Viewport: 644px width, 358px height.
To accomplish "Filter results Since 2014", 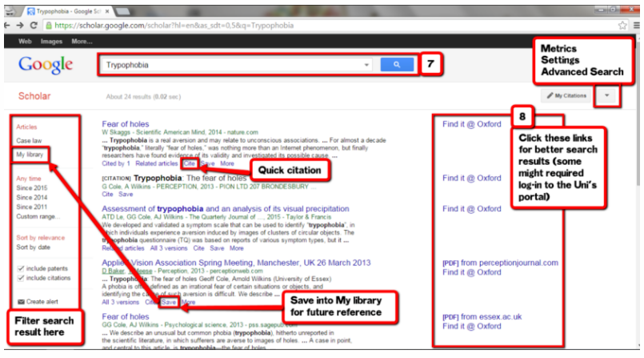I will pos(32,197).
